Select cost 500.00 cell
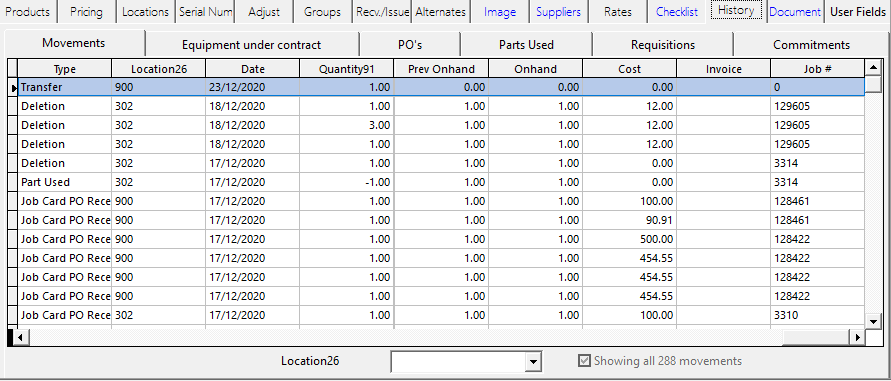The height and width of the screenshot is (381, 891). tap(629, 239)
